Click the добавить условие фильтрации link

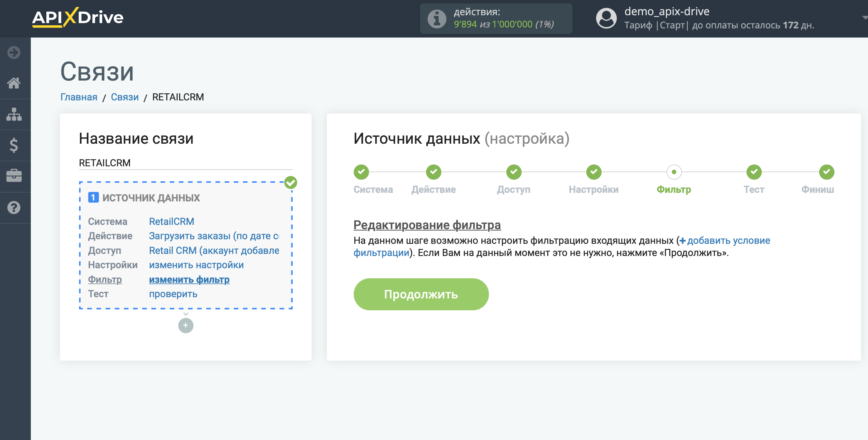[725, 240]
